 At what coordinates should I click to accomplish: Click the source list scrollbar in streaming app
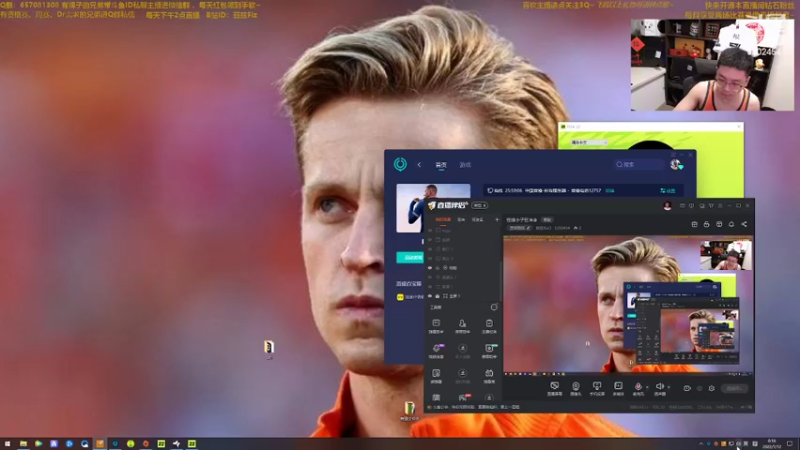[x=501, y=281]
